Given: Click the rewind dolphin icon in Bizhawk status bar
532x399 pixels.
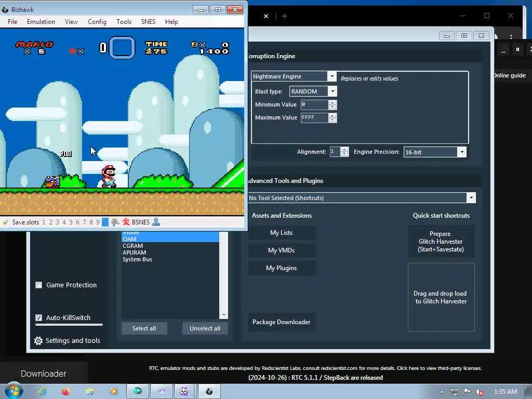Looking at the screenshot, I should pos(115,222).
